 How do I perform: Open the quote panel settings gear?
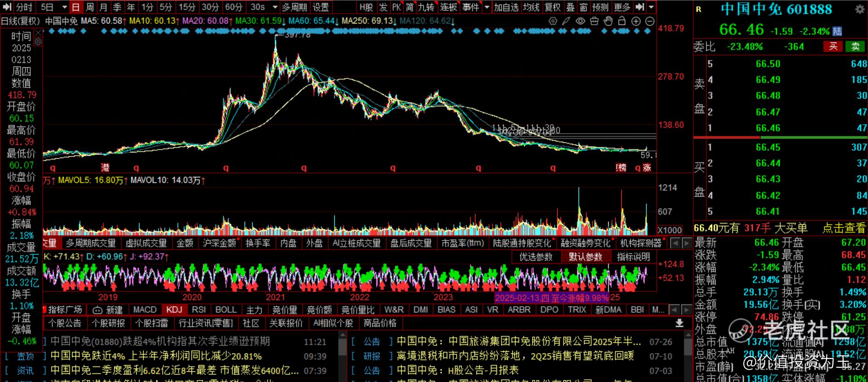[859, 9]
